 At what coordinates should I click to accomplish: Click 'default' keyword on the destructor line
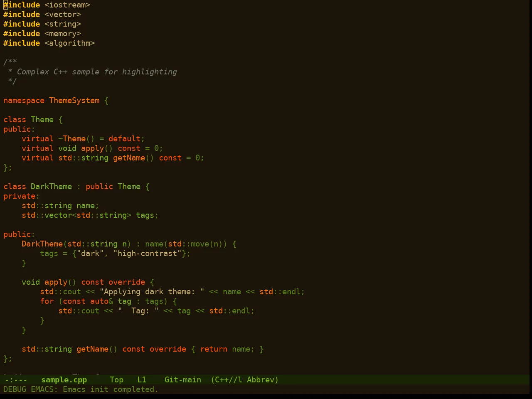click(124, 139)
